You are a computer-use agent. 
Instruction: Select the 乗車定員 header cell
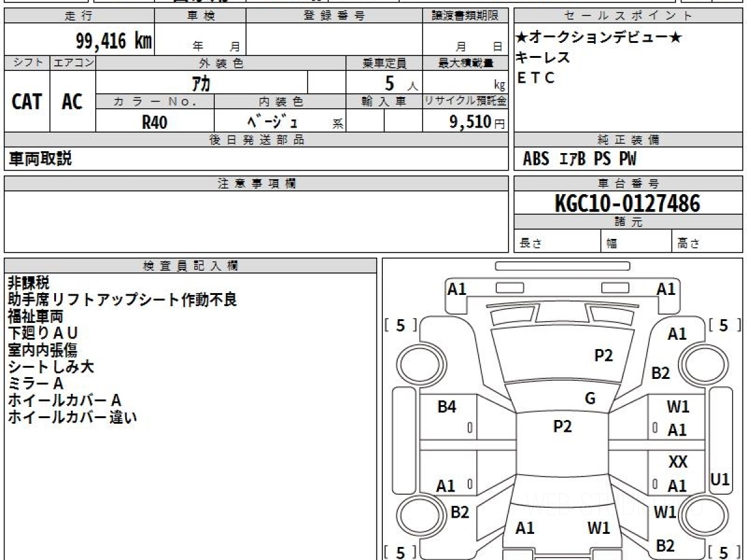click(384, 63)
